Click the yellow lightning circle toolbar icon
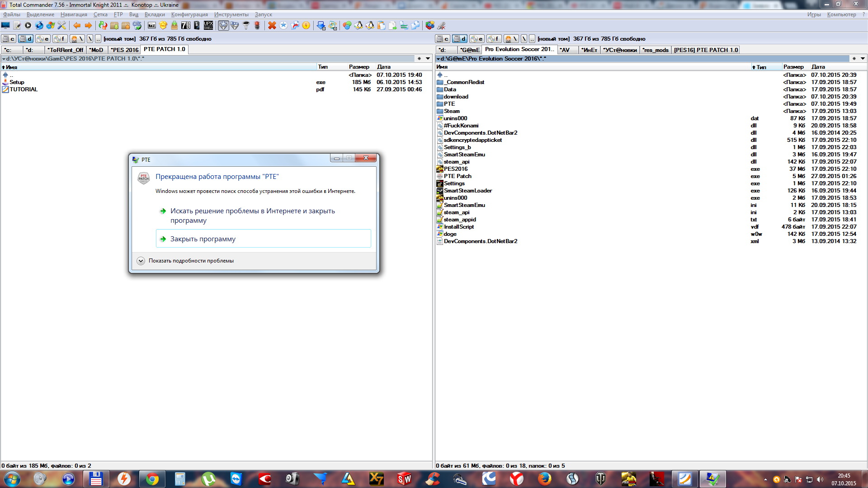 [x=306, y=26]
